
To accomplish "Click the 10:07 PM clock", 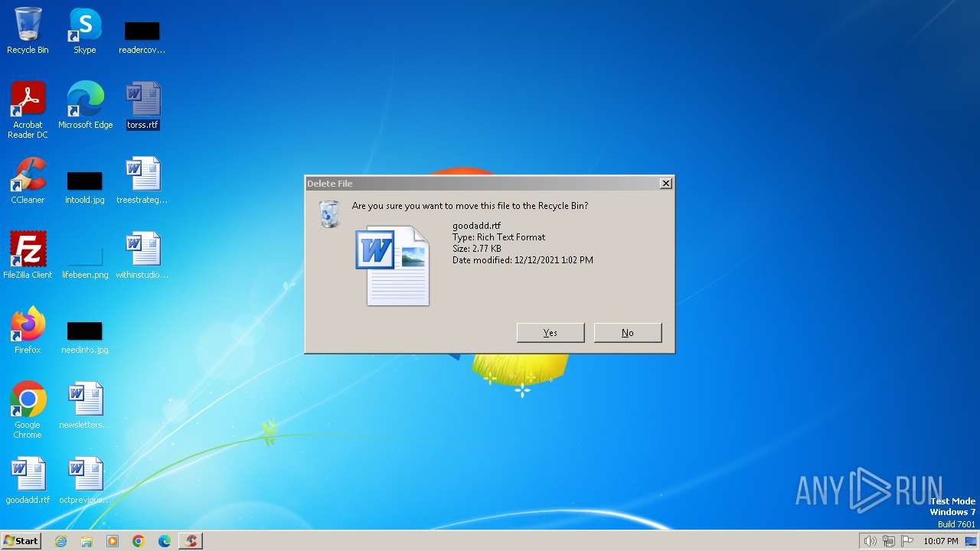I will [941, 541].
